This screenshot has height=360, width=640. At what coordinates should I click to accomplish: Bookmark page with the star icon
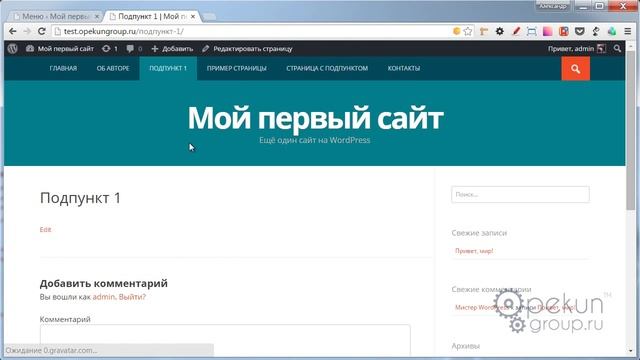tap(468, 31)
